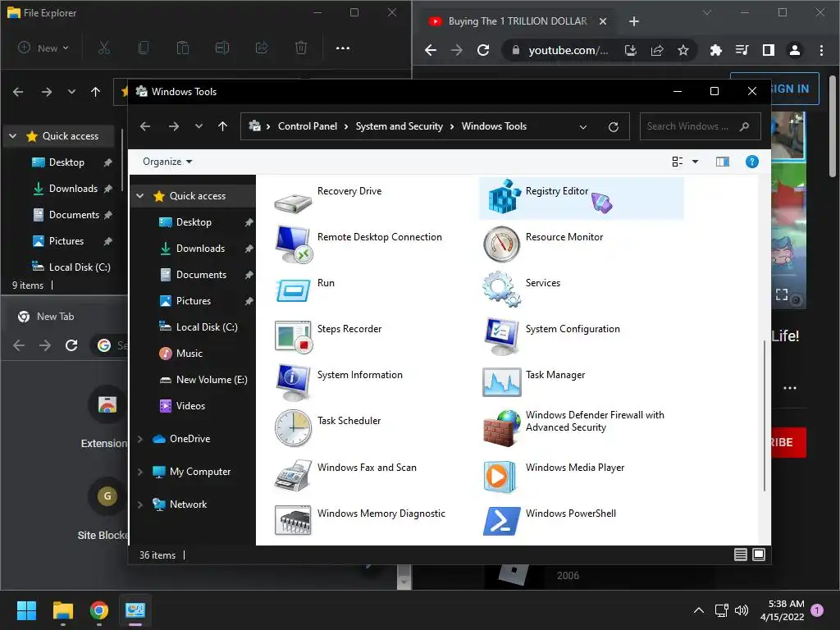Refresh the Windows Tools address bar
Screen dimensions: 840x630
(614, 126)
